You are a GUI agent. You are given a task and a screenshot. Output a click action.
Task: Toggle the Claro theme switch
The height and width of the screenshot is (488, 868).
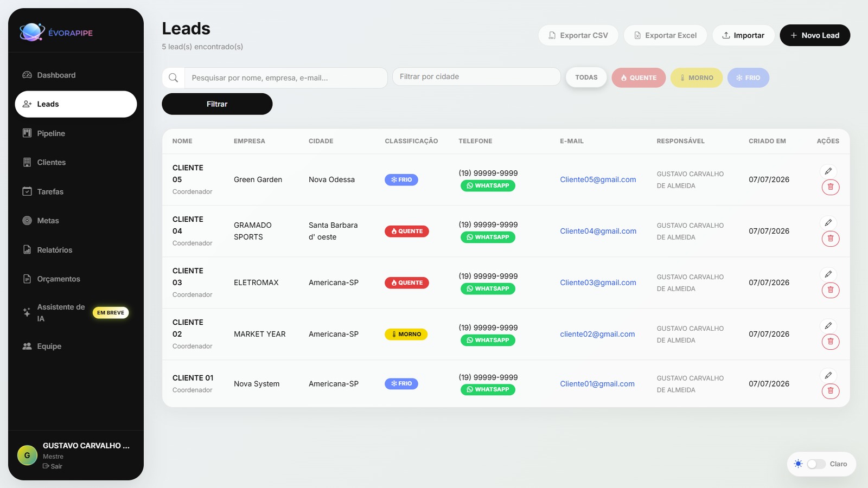pos(816,464)
